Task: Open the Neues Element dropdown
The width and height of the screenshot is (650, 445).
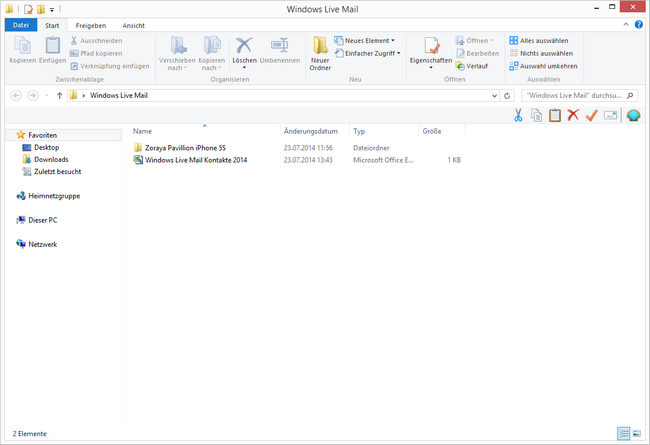Action: tap(365, 41)
